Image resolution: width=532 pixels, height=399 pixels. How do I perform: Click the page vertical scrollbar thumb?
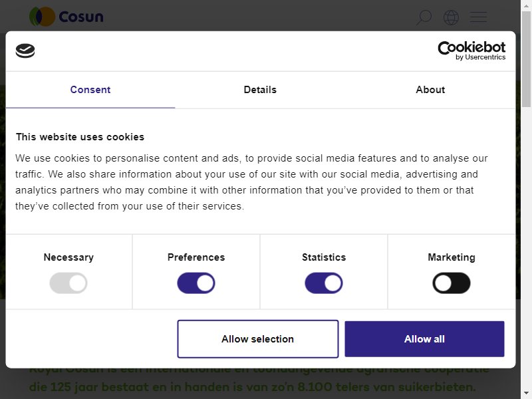(x=526, y=59)
